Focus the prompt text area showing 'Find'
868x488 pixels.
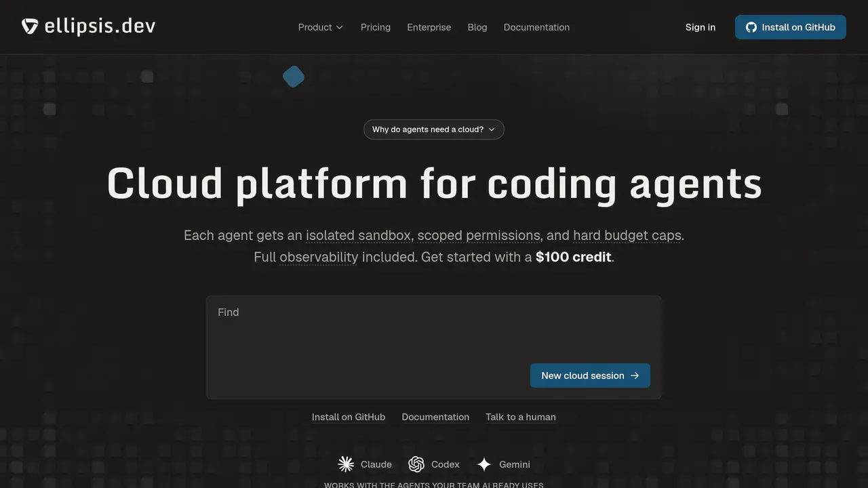[434, 347]
